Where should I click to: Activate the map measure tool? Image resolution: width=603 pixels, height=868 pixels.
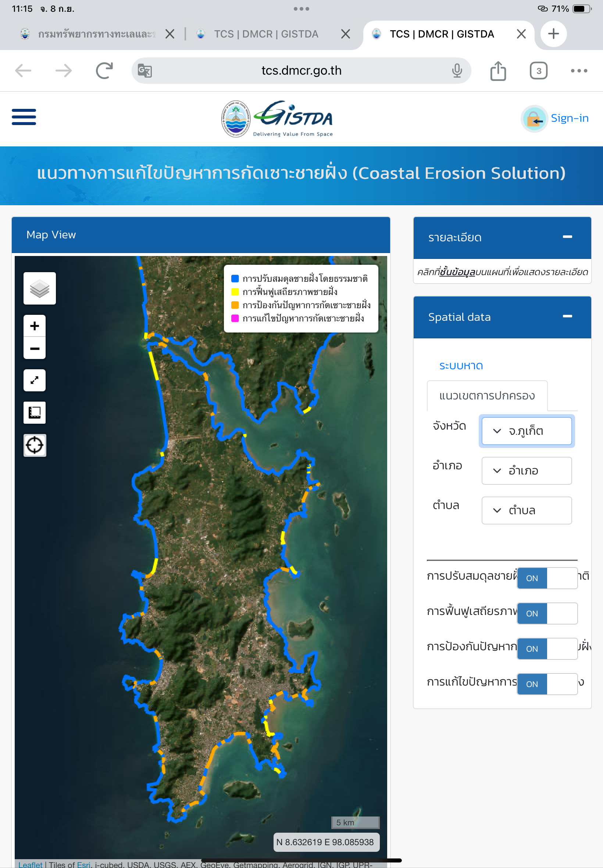[35, 412]
